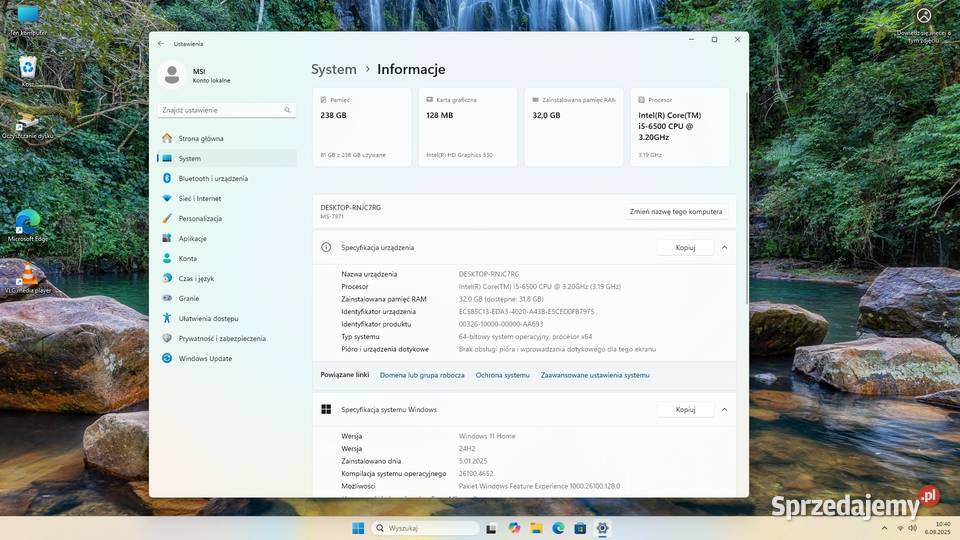Open Granie settings
This screenshot has height=540, width=960.
point(227,299)
